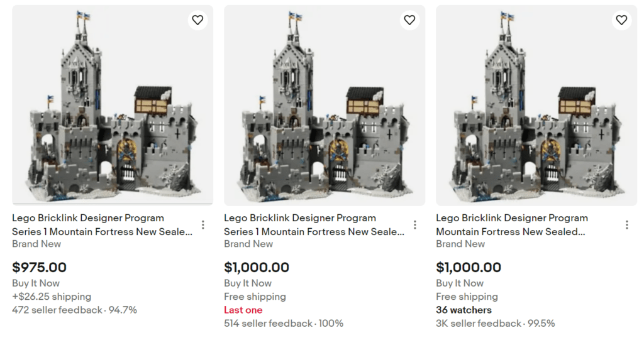Click the Buy It Now text on the $1,000.00 middle listing
The width and height of the screenshot is (644, 362).
click(x=248, y=283)
